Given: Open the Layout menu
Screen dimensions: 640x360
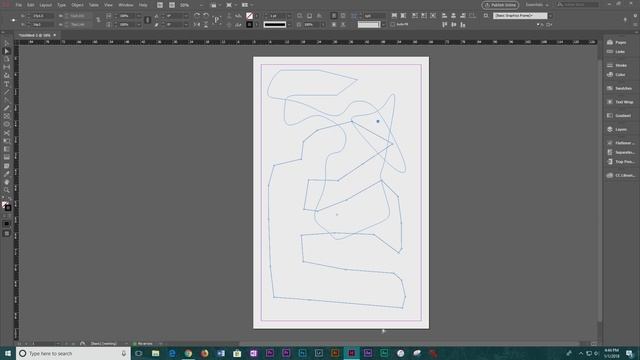Looking at the screenshot, I should point(46,5).
